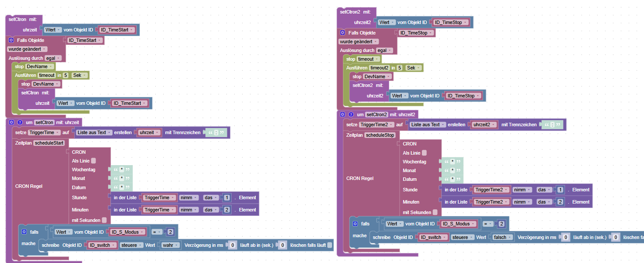Edit Datum asterisk value in scheduleStart CRON
644x263 pixels.
point(122,187)
